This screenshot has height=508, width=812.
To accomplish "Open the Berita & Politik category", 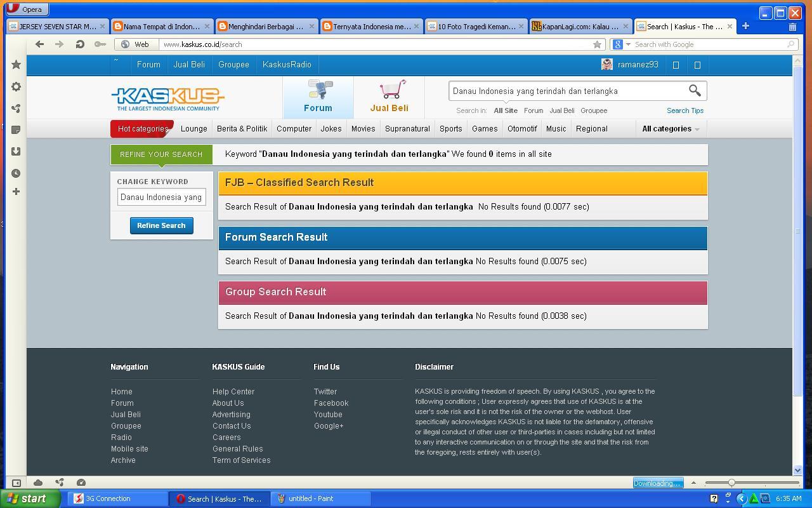I will pos(242,128).
